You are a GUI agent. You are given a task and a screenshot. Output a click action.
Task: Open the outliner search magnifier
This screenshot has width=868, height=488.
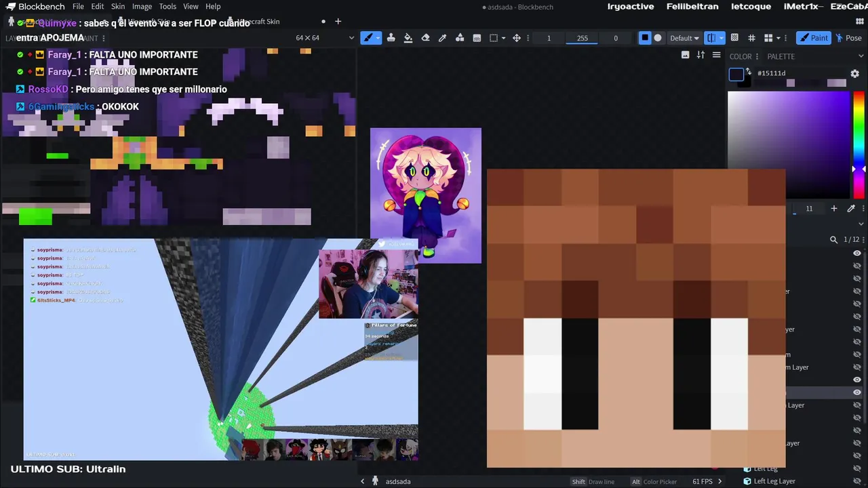(833, 239)
